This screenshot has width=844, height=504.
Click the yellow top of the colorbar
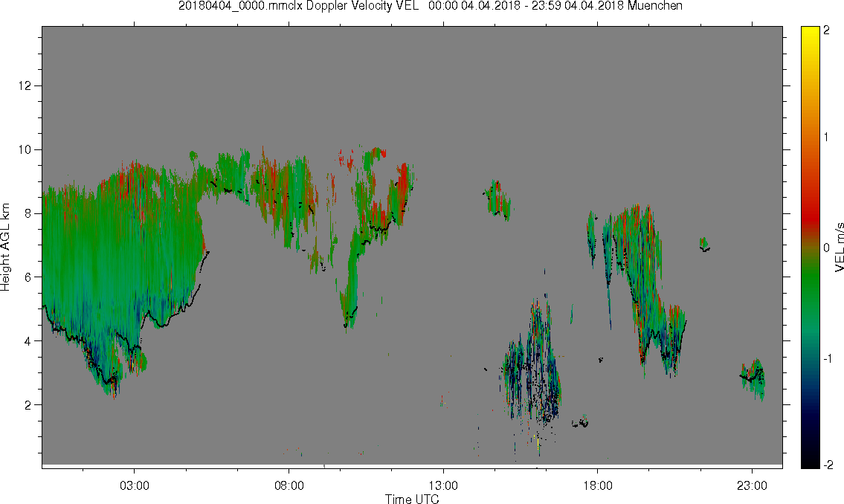tap(810, 33)
